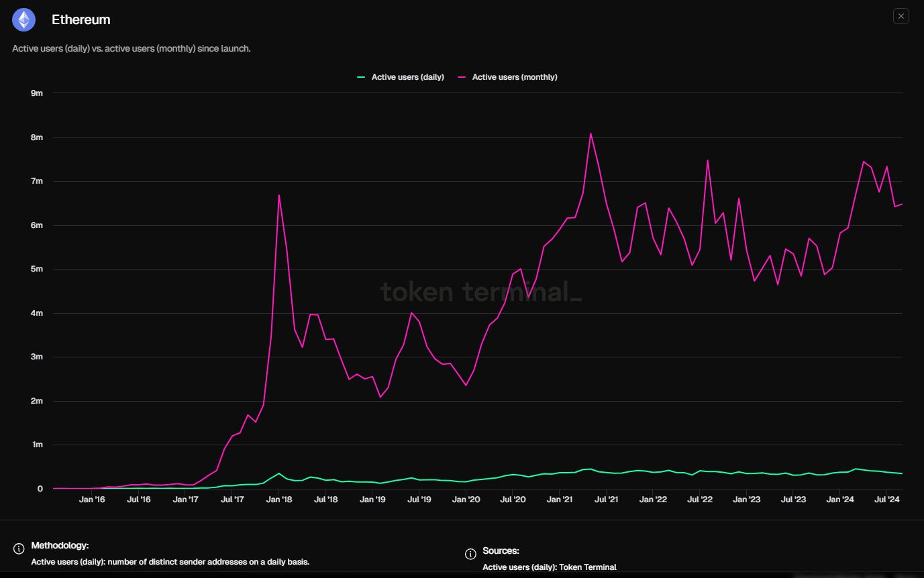Click the daily active users methodology description
Image resolution: width=924 pixels, height=578 pixels.
coord(170,562)
